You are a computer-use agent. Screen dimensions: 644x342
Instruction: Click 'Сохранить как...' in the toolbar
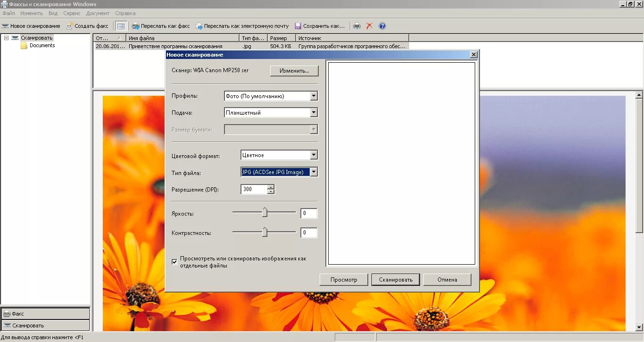[x=320, y=26]
